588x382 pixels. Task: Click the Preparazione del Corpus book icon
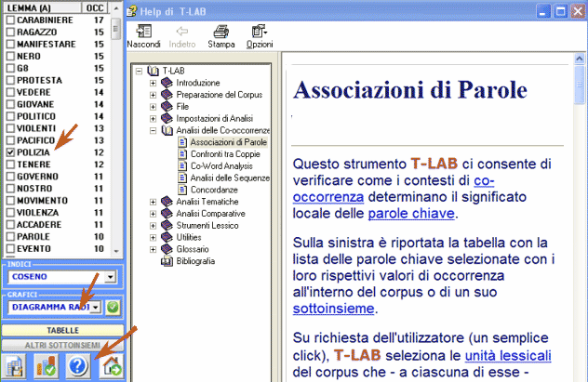pos(167,95)
